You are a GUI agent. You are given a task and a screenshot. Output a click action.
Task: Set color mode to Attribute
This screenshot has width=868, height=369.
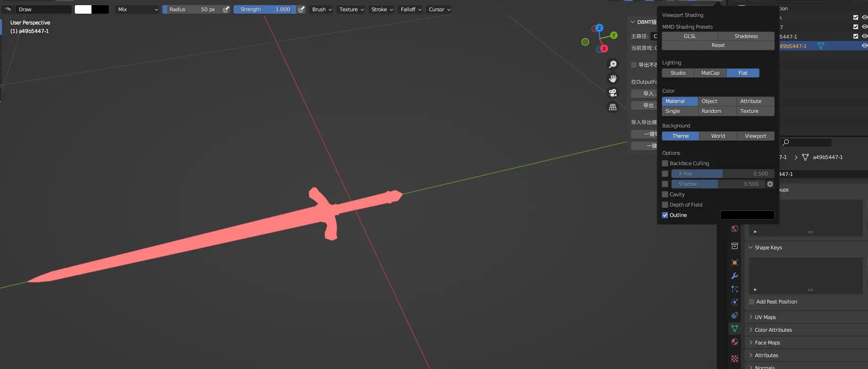tap(755, 101)
